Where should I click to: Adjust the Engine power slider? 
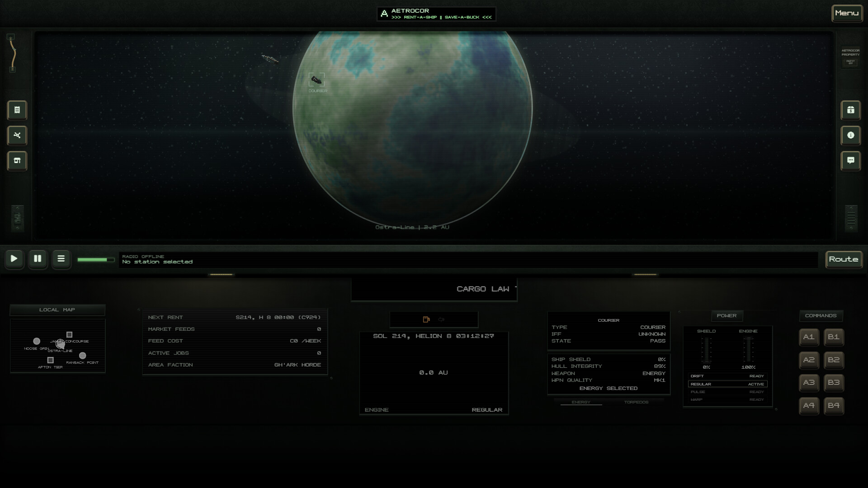pos(748,350)
